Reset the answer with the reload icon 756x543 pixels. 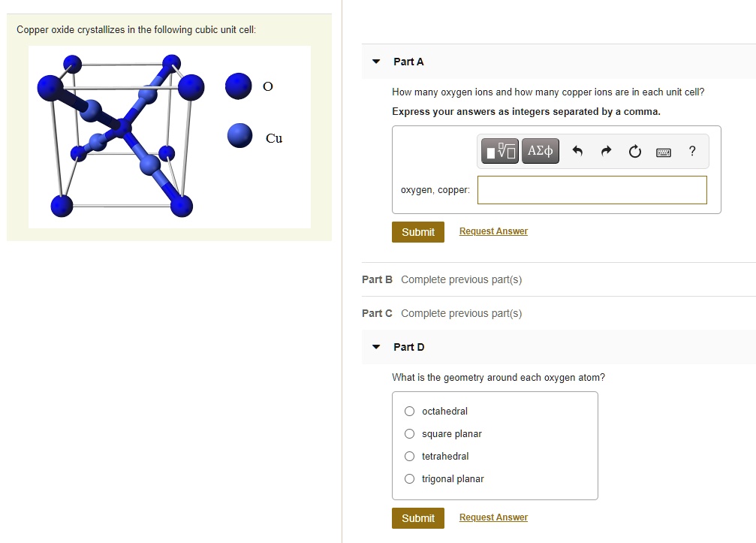pos(634,151)
